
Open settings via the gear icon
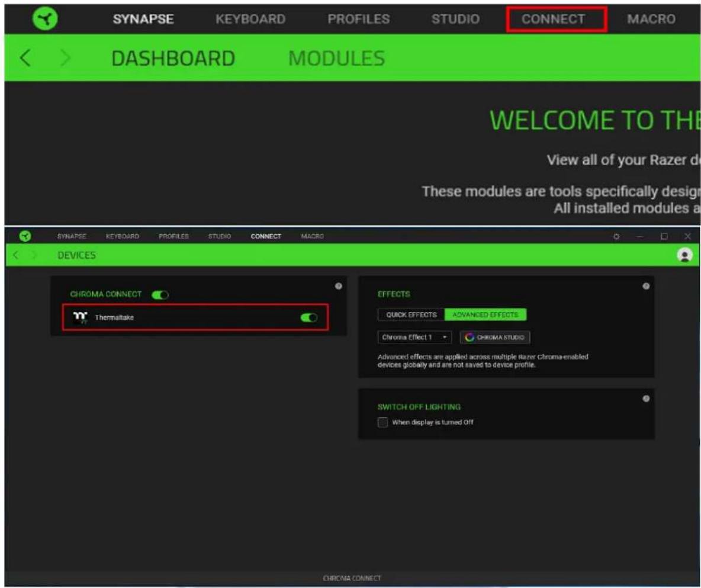point(616,236)
